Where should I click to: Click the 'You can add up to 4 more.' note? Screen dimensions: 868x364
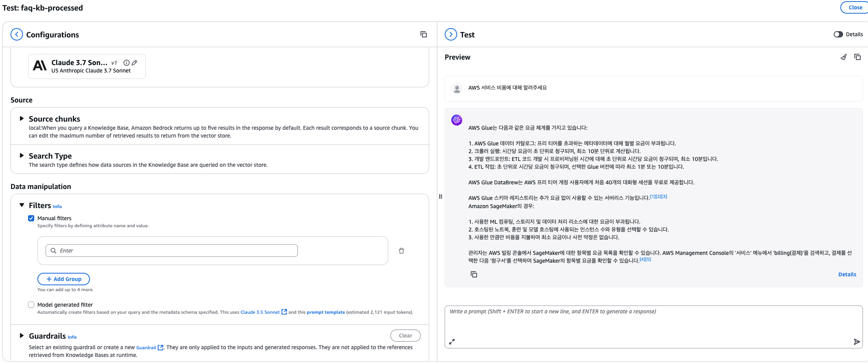pyautogui.click(x=65, y=290)
